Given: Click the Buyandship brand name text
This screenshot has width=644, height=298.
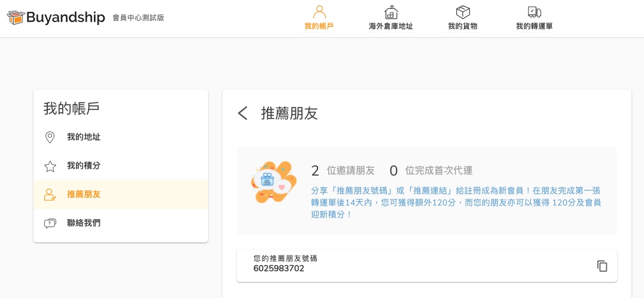Looking at the screenshot, I should 66,18.
